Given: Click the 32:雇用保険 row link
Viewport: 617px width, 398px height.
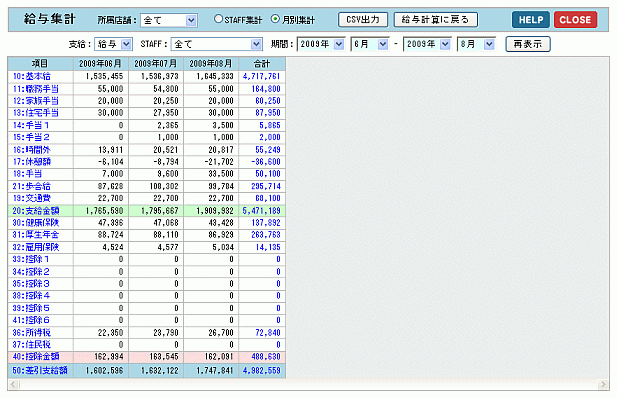Looking at the screenshot, I should (35, 247).
